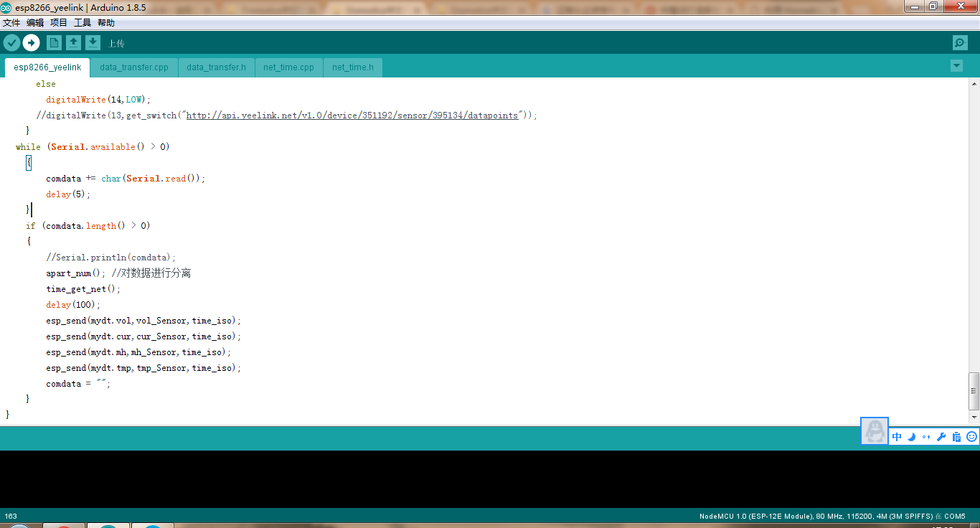
Task: Open a sketch with the up-arrow icon
Action: [x=73, y=43]
